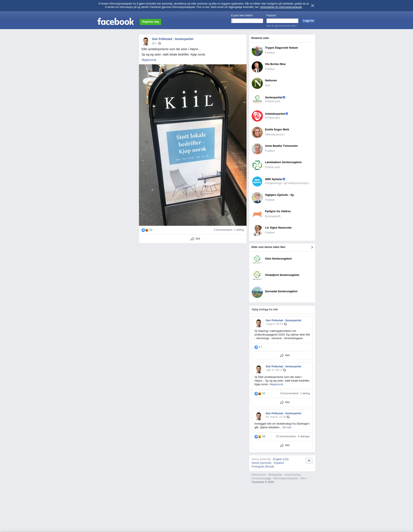Click the Facebook logo in header

coord(116,22)
